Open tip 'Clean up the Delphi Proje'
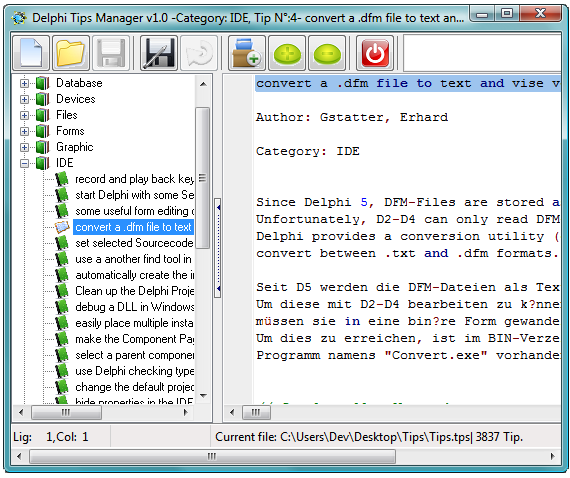570x478 pixels. click(x=135, y=291)
